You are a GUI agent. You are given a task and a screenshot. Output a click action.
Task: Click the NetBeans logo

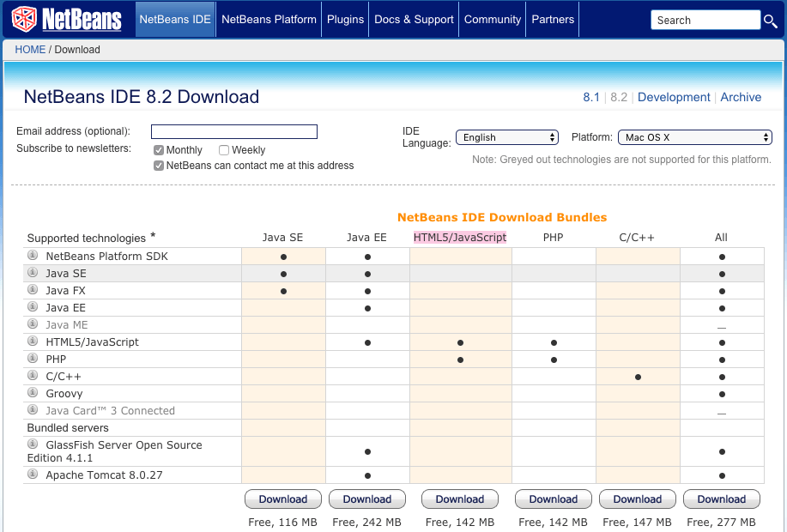pos(67,19)
